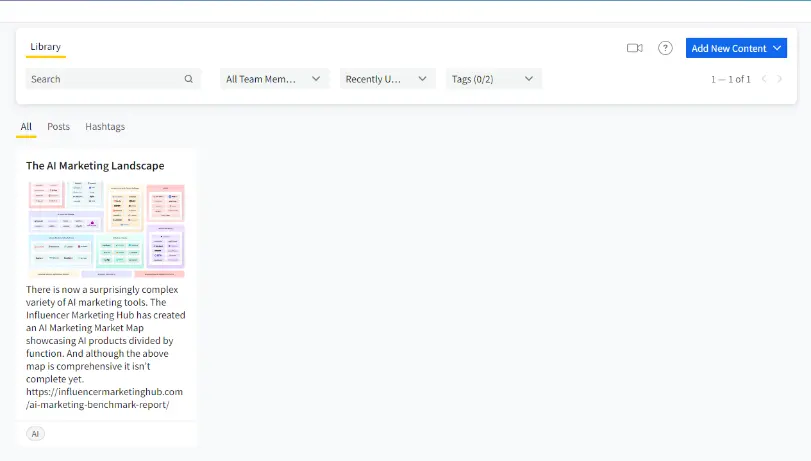Switch to the Posts tab
This screenshot has height=461, width=811.
point(59,127)
